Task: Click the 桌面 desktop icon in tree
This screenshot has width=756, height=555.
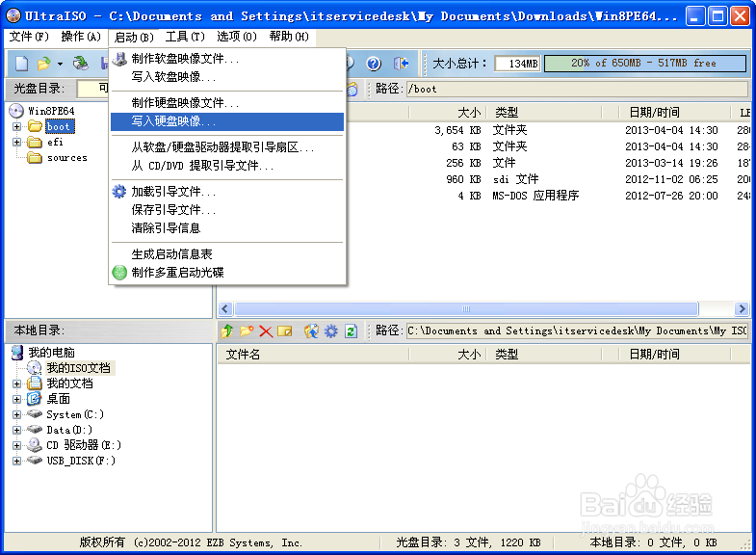Action: click(35, 399)
